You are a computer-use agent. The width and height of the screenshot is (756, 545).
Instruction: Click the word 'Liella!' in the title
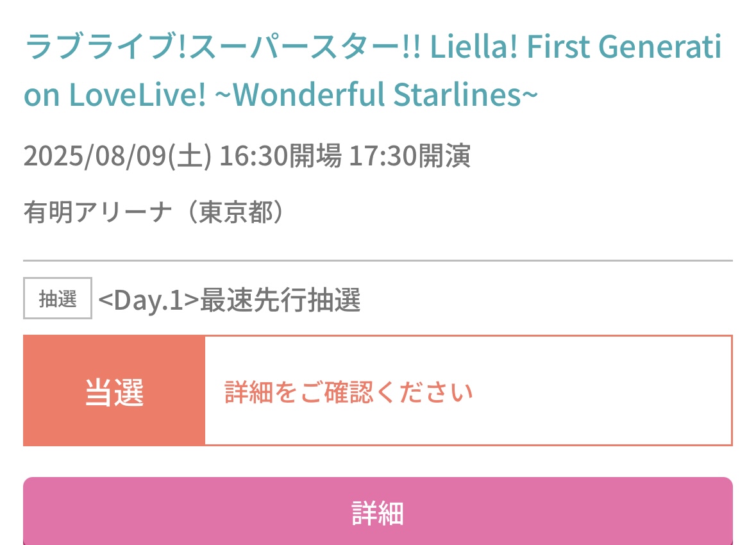[473, 47]
